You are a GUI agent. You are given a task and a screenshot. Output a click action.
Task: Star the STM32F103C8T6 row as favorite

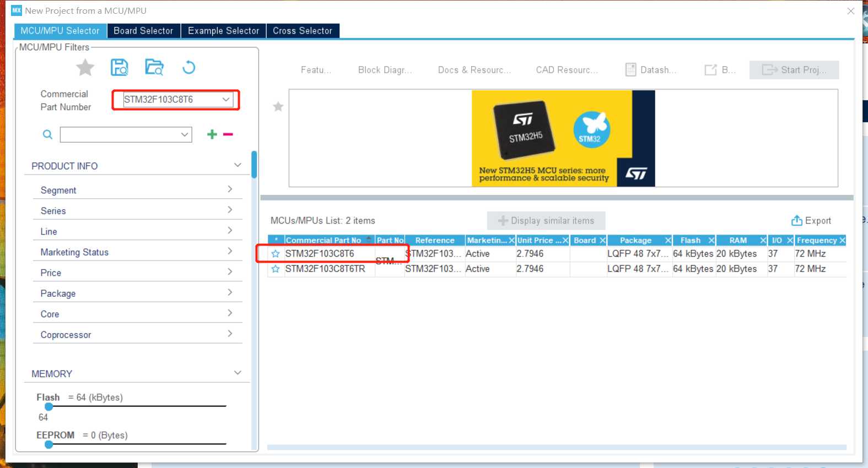pos(276,254)
